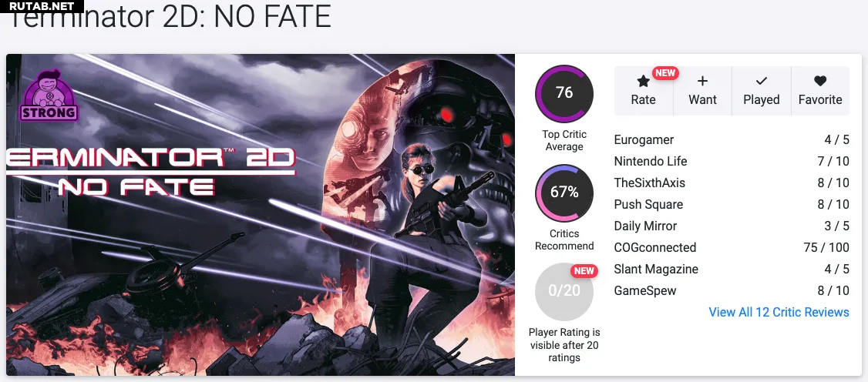Image resolution: width=868 pixels, height=382 pixels.
Task: Click the plus Want icon
Action: coord(702,82)
